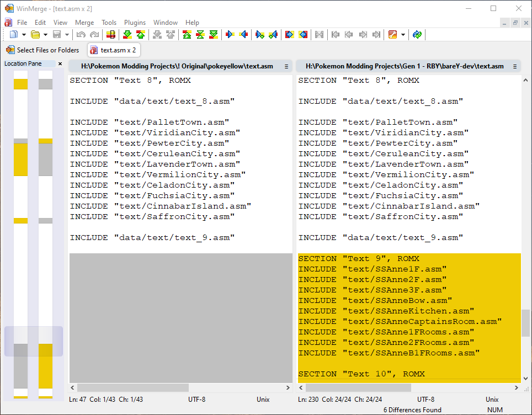This screenshot has width=532, height=415.
Task: Open left pane header menu button
Action: click(286, 67)
